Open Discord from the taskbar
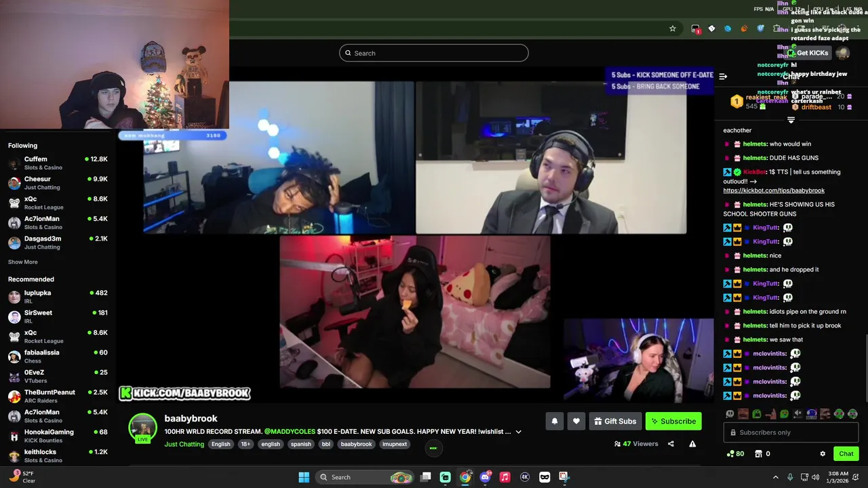The height and width of the screenshot is (488, 868). coord(485,477)
